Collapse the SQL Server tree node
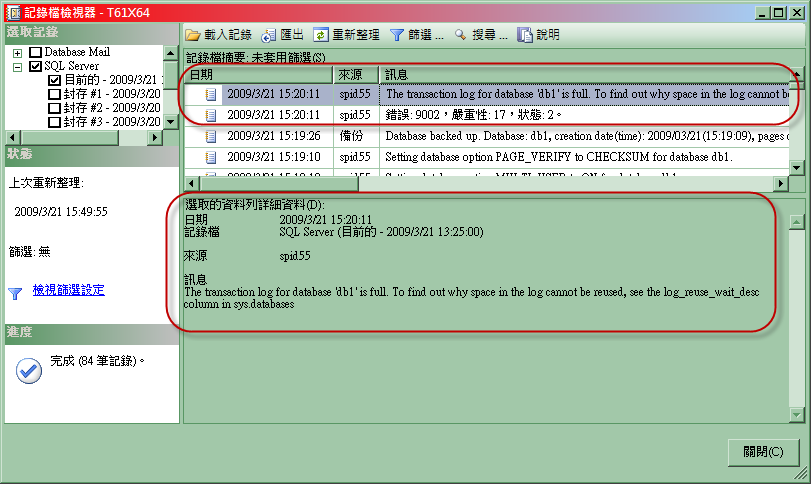The image size is (811, 484). coord(18,67)
